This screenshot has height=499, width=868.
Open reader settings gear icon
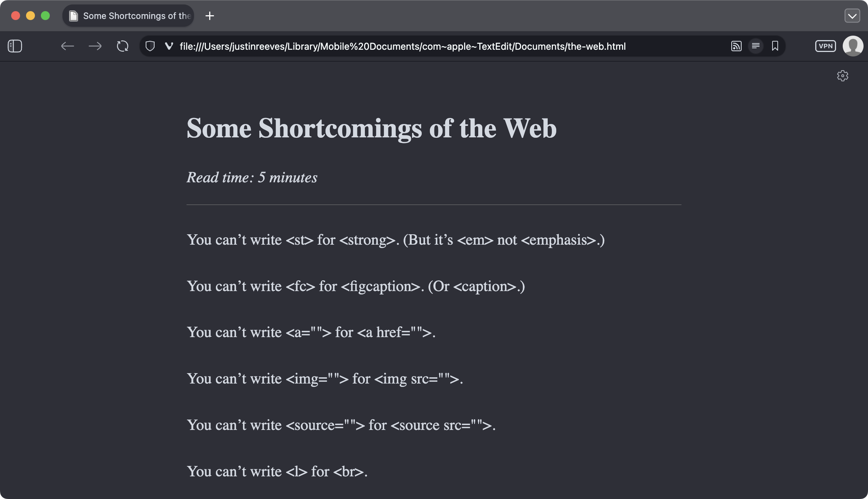[842, 76]
